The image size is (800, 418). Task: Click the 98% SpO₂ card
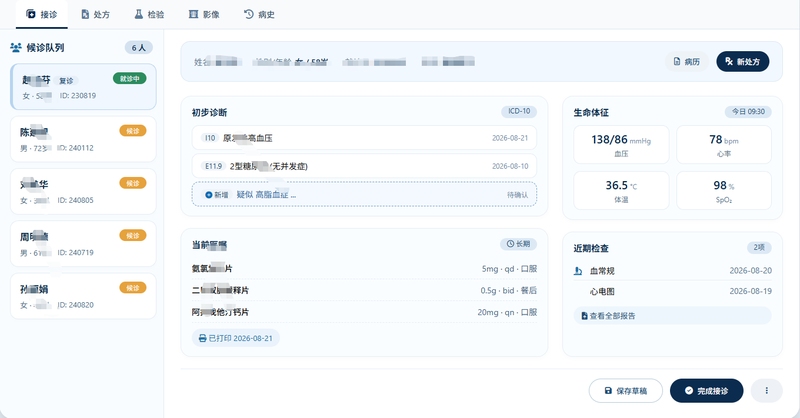pos(723,190)
